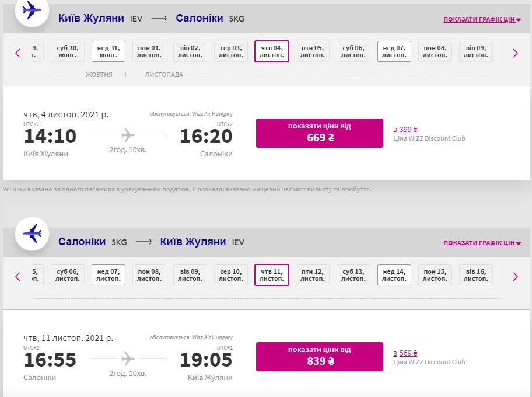Go to next dates in outbound carousel
This screenshot has height=397, width=532.
click(x=515, y=53)
